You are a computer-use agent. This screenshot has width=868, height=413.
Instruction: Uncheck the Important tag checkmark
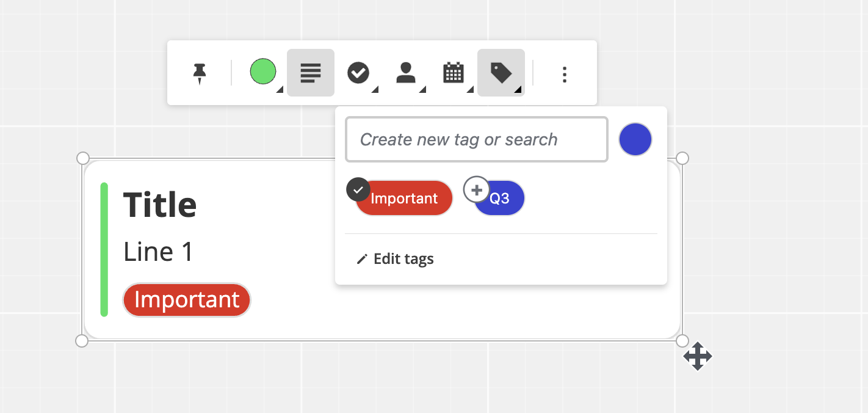pyautogui.click(x=358, y=189)
